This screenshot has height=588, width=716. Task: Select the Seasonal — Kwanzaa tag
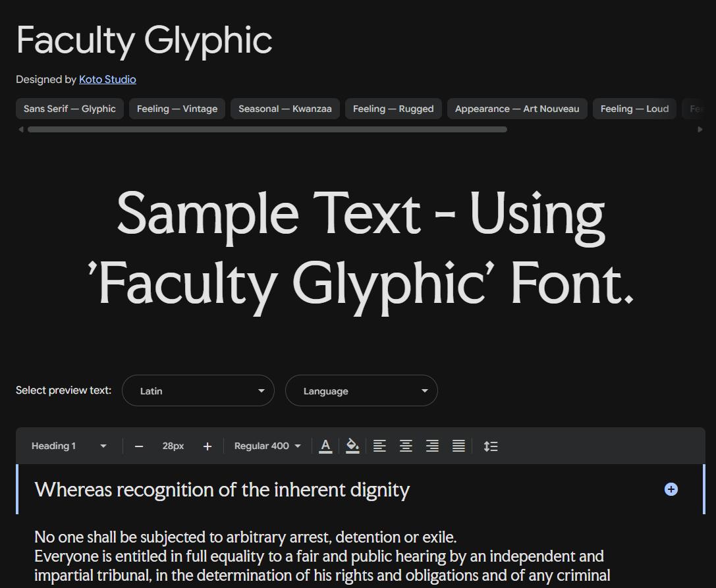[x=285, y=109]
